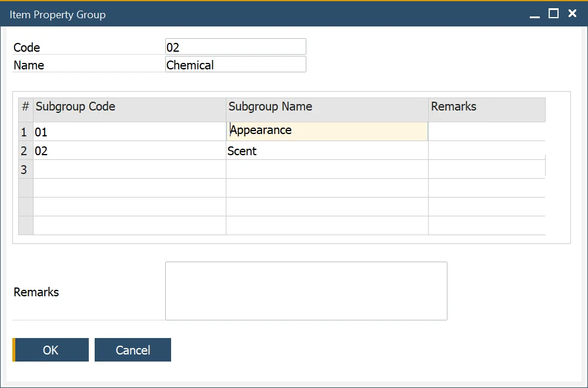Maximize the Item Property Group window
Image resolution: width=588 pixels, height=388 pixels.
click(x=553, y=14)
